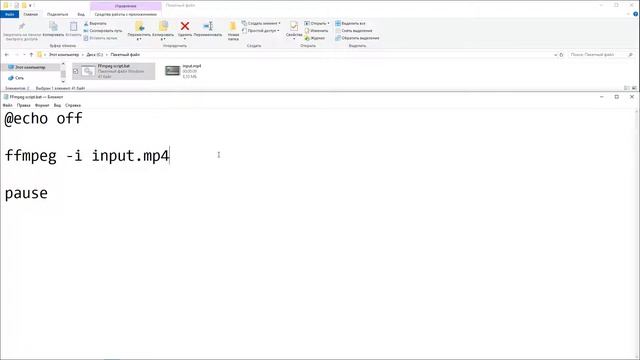
Task: Open Quick Access Toolbar customize dropdown
Action: pyautogui.click(x=30, y=5)
